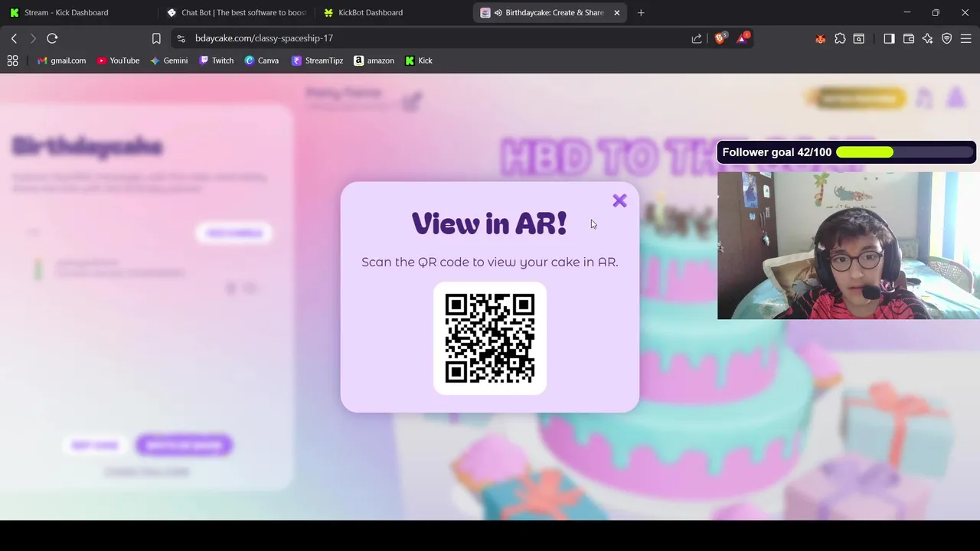Open the Brave Shields lion icon

tap(720, 38)
